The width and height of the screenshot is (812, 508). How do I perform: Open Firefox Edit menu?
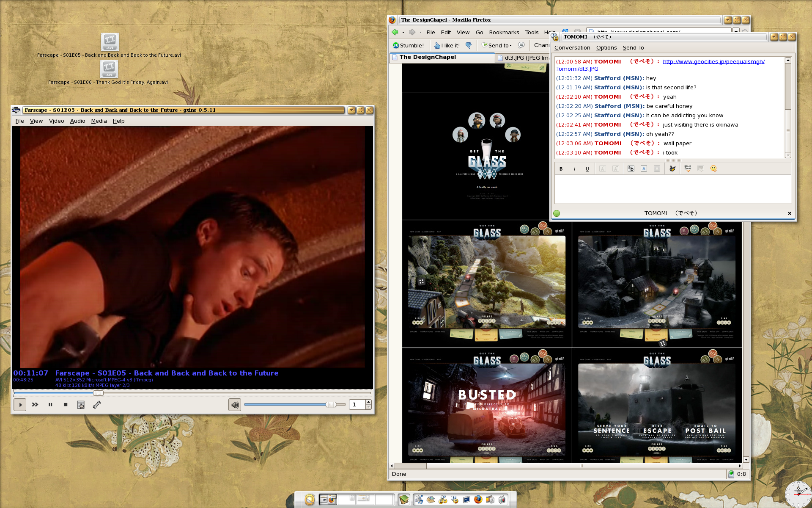pos(446,33)
